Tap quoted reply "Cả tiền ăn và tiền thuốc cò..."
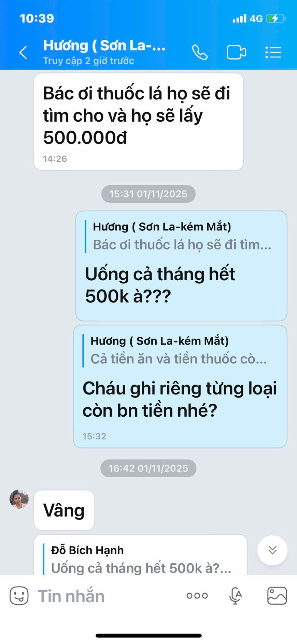The height and width of the screenshot is (644, 297). click(178, 350)
